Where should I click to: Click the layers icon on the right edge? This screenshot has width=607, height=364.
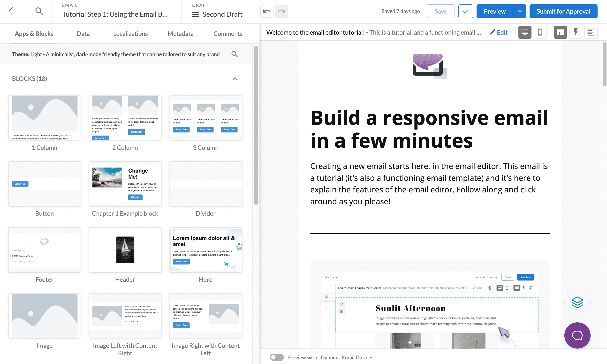577,303
